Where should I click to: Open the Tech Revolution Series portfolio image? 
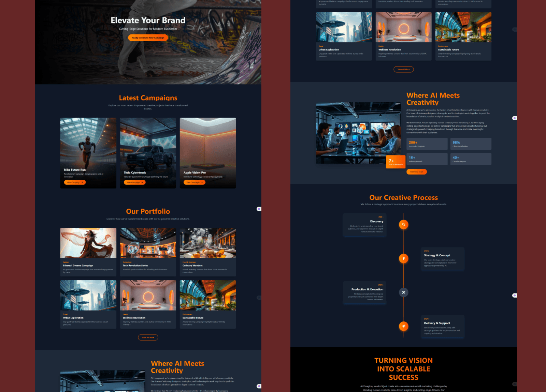click(x=148, y=243)
